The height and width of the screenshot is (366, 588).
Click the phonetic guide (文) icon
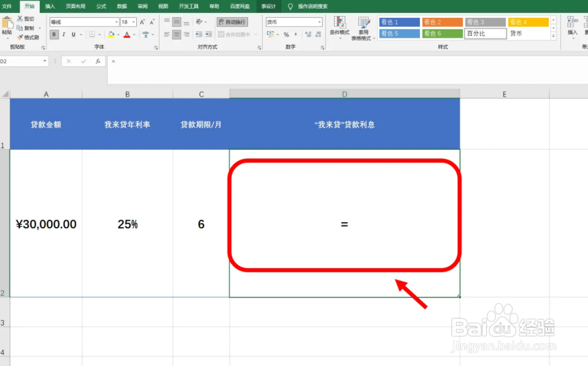pos(145,35)
